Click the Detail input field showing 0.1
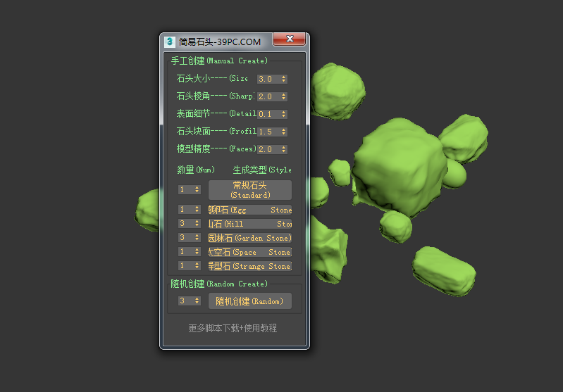This screenshot has height=392, width=563. (268, 114)
